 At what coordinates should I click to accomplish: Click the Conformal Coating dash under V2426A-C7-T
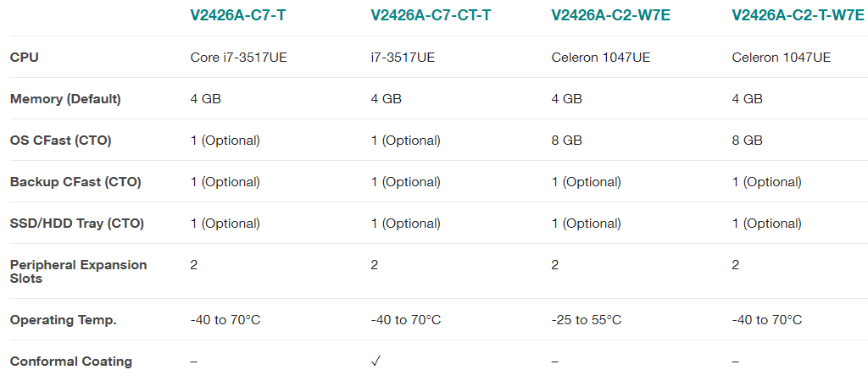(194, 362)
